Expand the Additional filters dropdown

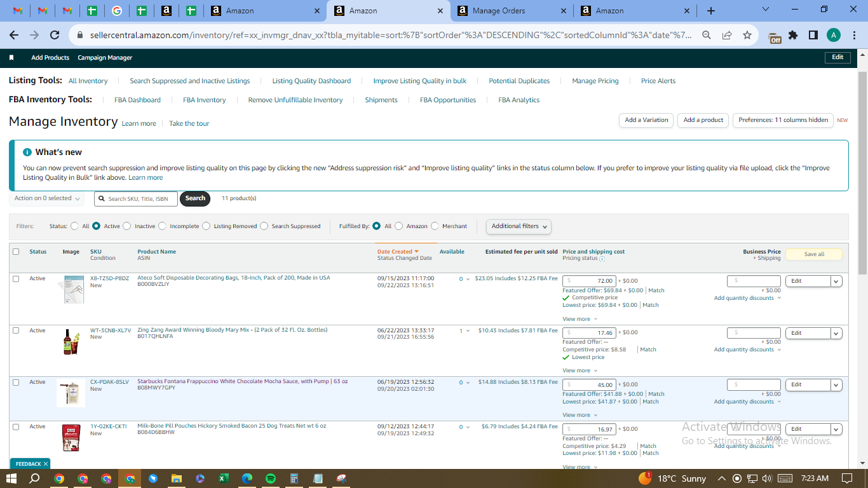click(519, 226)
